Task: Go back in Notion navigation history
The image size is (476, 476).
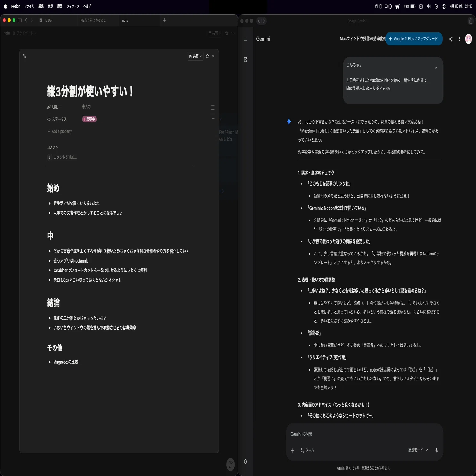Action: [26, 20]
